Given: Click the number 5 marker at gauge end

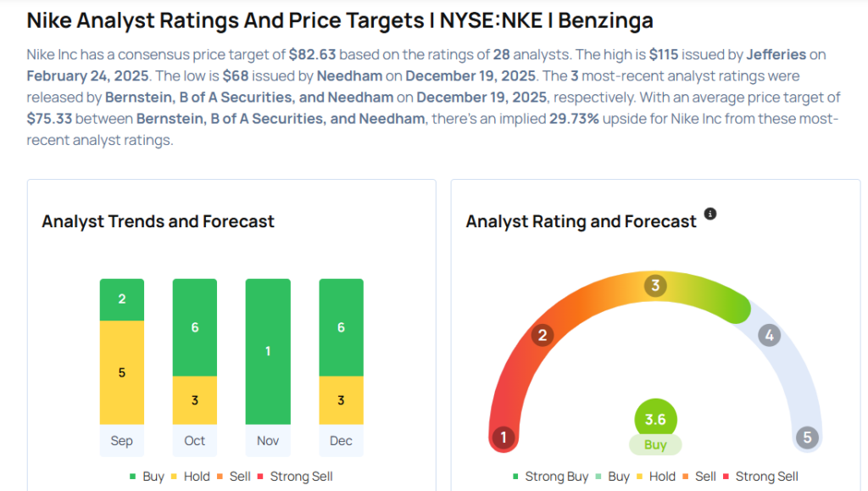Looking at the screenshot, I should 807,438.
